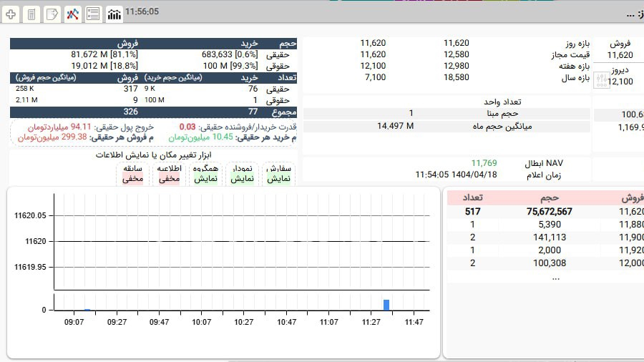This screenshot has width=644, height=362.
Task: Click the chart axis label 11620.05
Action: point(30,215)
